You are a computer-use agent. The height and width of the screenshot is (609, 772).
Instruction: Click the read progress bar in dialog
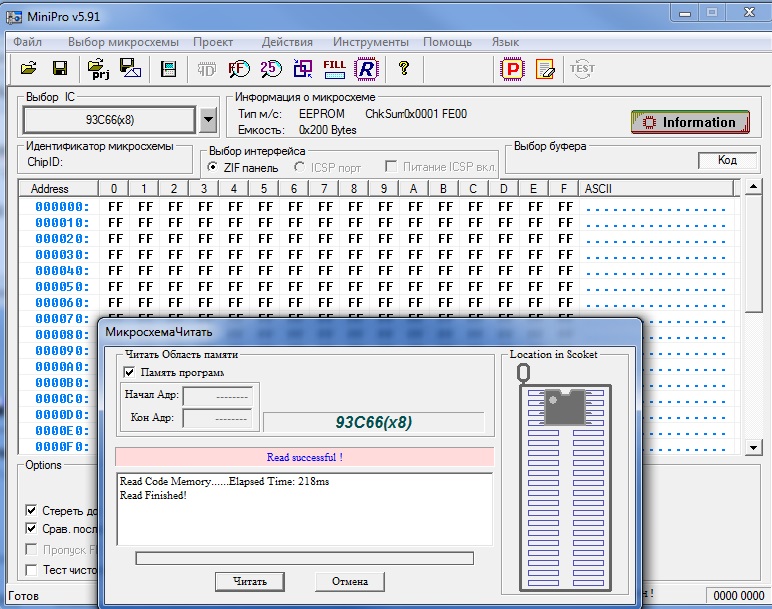click(x=304, y=558)
